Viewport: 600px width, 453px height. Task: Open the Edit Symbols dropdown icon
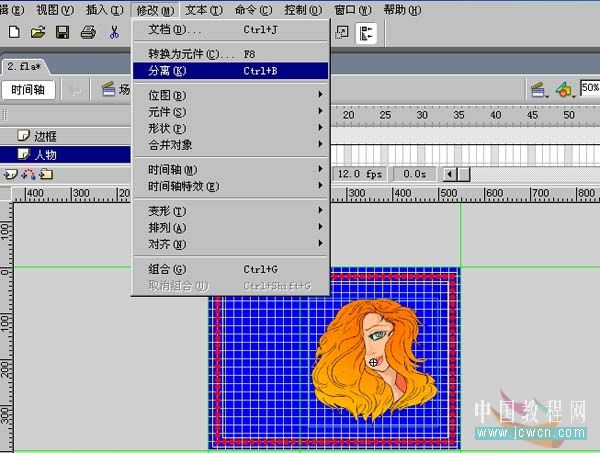[566, 90]
